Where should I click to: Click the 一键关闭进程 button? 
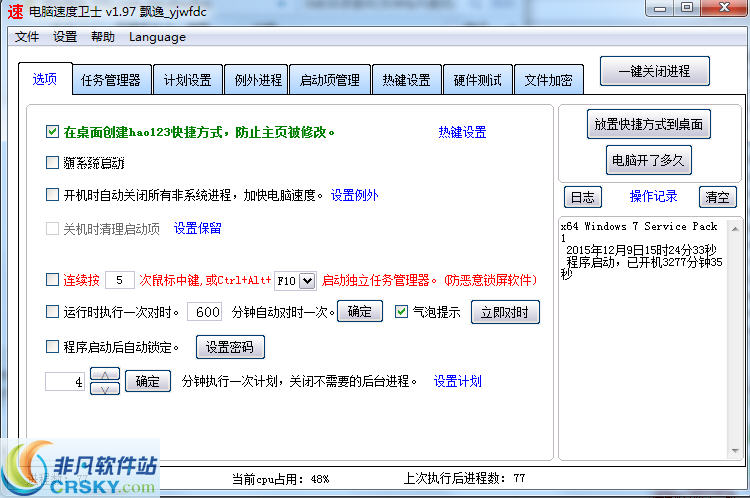tap(654, 71)
